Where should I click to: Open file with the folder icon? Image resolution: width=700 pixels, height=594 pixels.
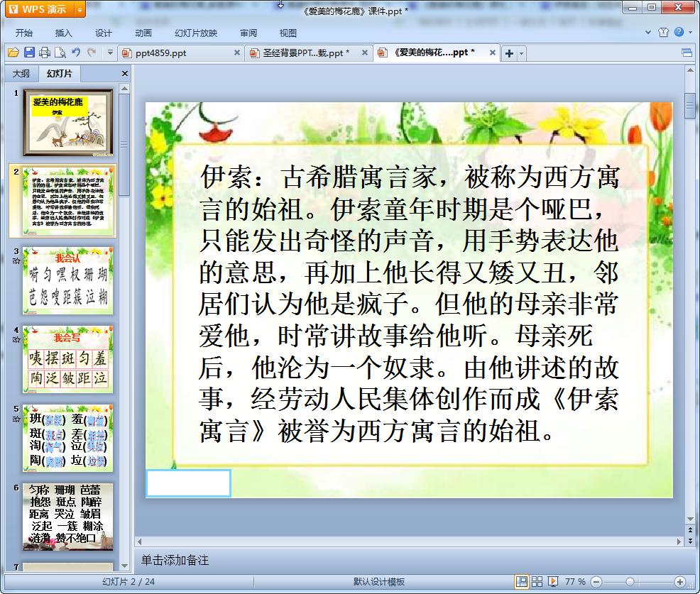(x=13, y=53)
